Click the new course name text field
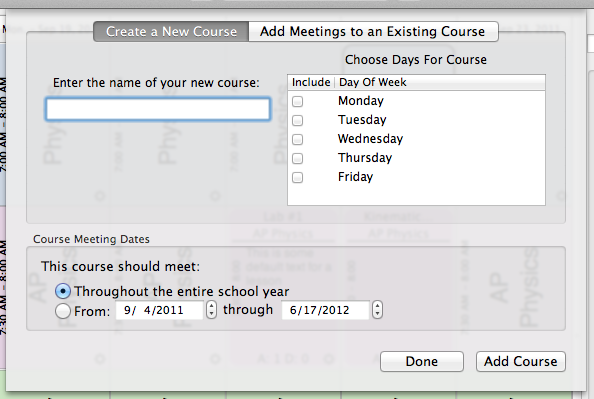This screenshot has width=594, height=399. pyautogui.click(x=158, y=109)
